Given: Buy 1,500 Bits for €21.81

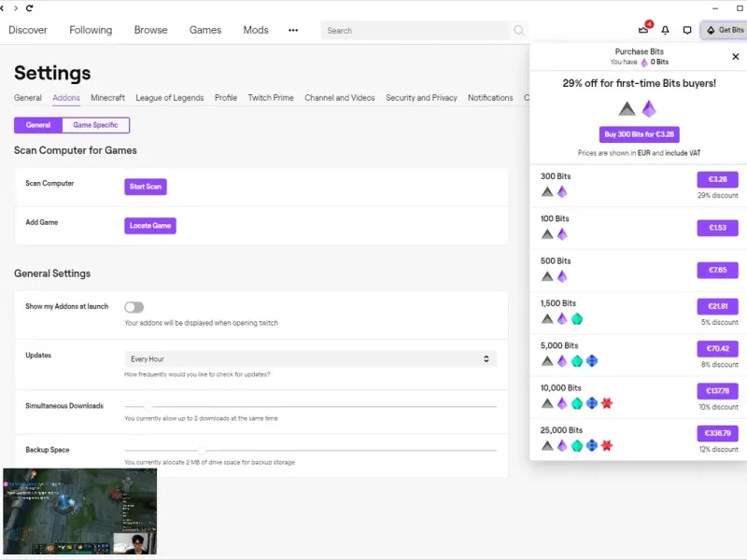Looking at the screenshot, I should click(x=717, y=306).
